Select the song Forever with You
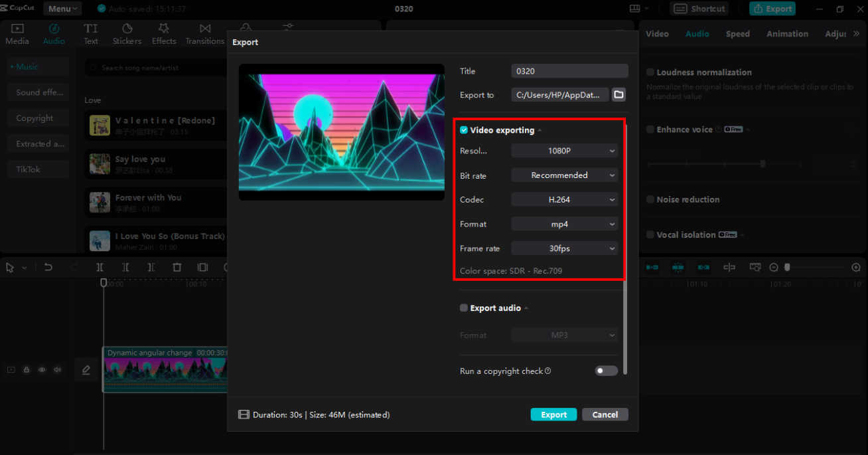Image resolution: width=868 pixels, height=455 pixels. click(156, 202)
